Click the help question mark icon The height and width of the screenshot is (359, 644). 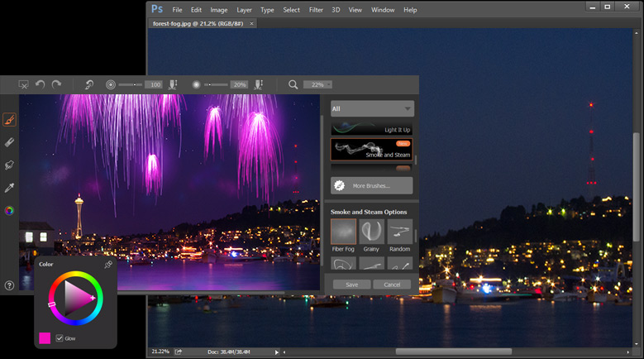click(x=9, y=285)
